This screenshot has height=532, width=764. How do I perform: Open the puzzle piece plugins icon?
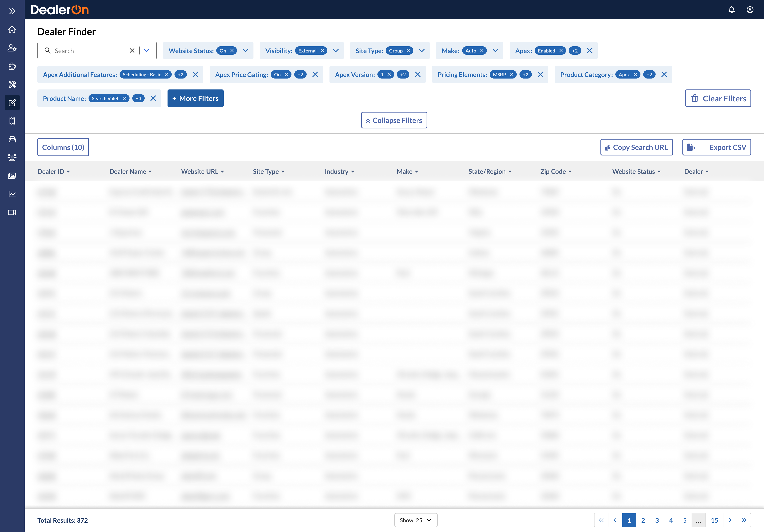click(12, 66)
